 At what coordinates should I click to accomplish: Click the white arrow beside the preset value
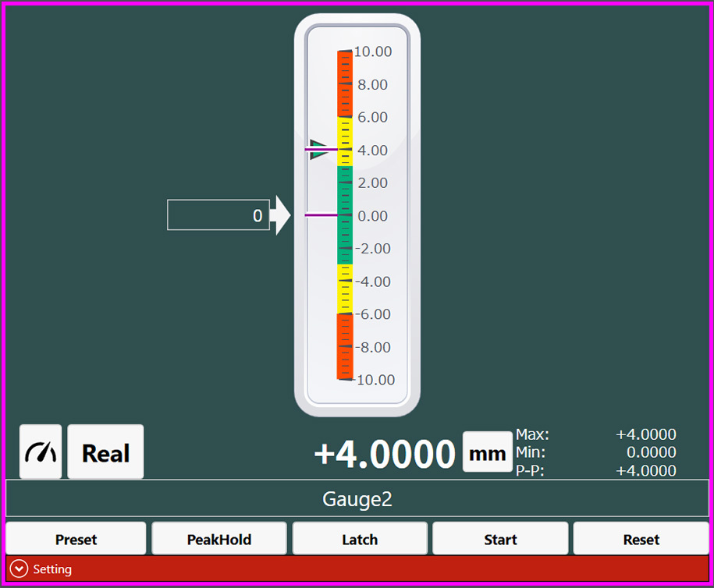tap(277, 215)
